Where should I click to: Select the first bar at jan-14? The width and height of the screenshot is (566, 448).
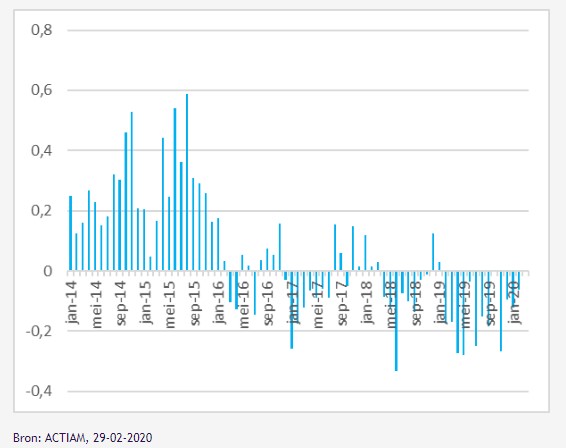[x=71, y=233]
